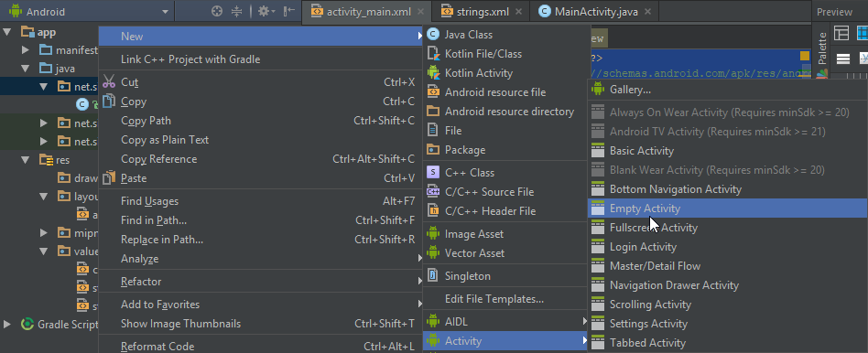Choose Edit File Templates... entry
This screenshot has height=353, width=868.
(x=505, y=299)
